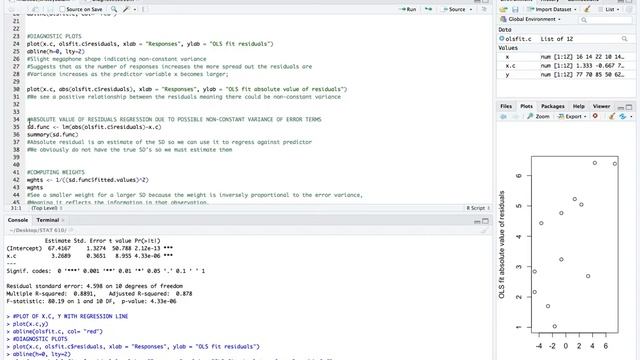Switch to the Files tab
640x360 pixels.
[506, 106]
